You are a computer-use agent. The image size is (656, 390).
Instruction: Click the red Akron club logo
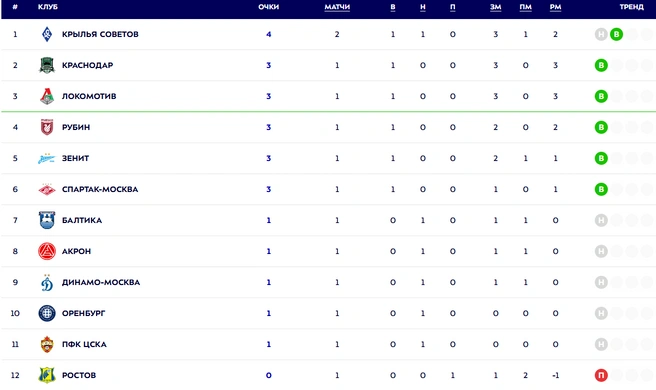(x=47, y=251)
